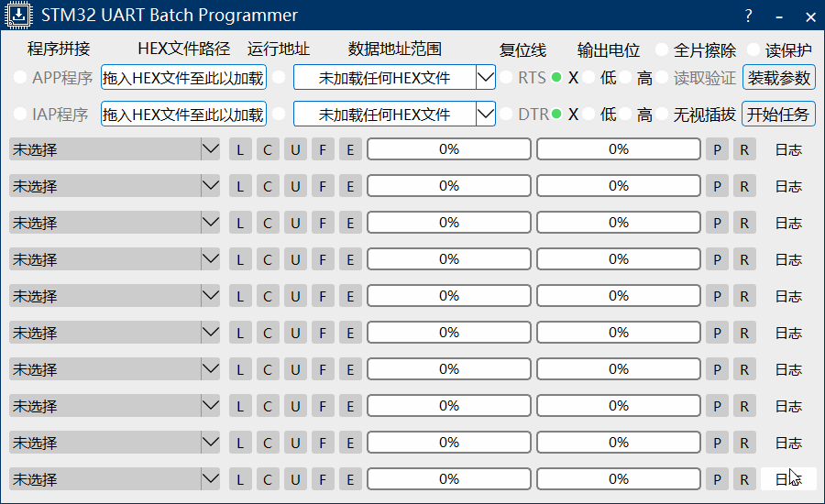The height and width of the screenshot is (504, 825).
Task: Open 日志 for the fifth port row
Action: tap(788, 296)
